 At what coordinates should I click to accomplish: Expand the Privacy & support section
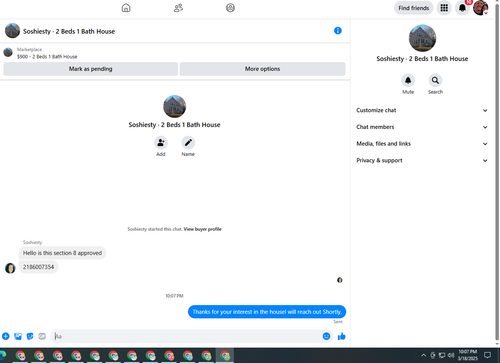[x=422, y=160]
